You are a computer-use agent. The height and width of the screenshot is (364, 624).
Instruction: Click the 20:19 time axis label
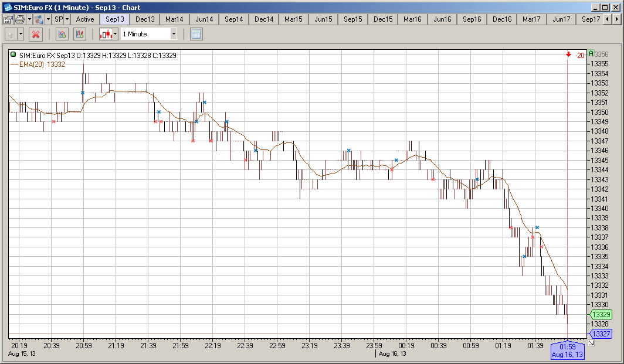tap(19, 345)
